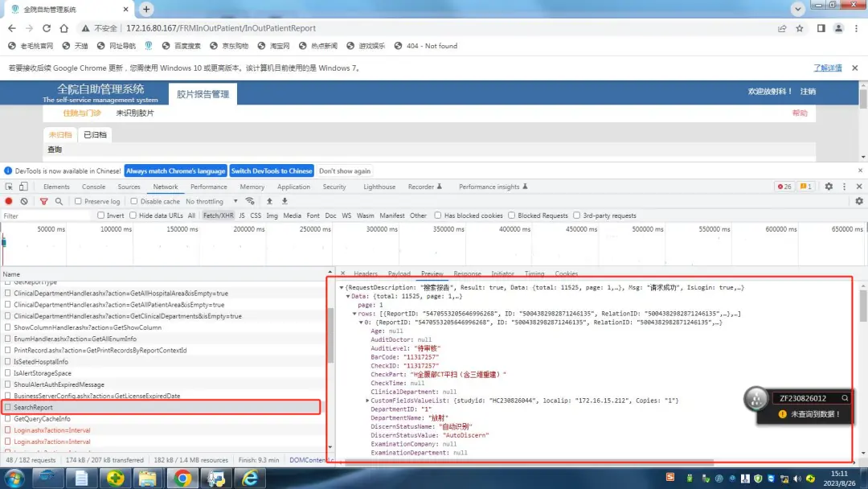
Task: Check Has blocked cookies
Action: coord(438,216)
